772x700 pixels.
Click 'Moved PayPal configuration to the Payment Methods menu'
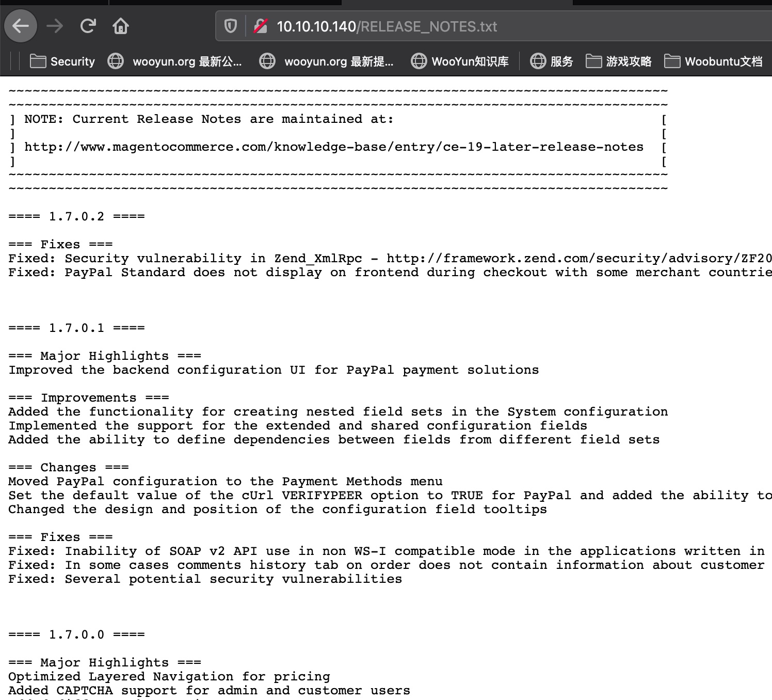tap(226, 482)
